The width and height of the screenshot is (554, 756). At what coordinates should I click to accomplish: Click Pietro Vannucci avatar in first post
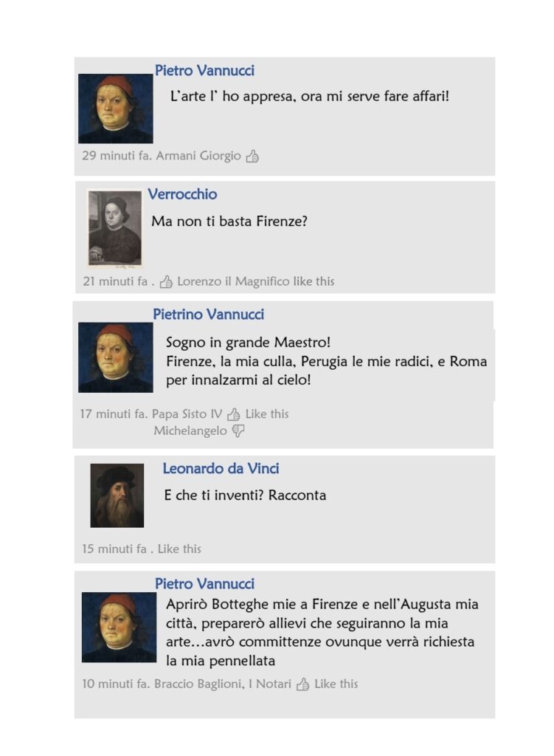click(116, 109)
